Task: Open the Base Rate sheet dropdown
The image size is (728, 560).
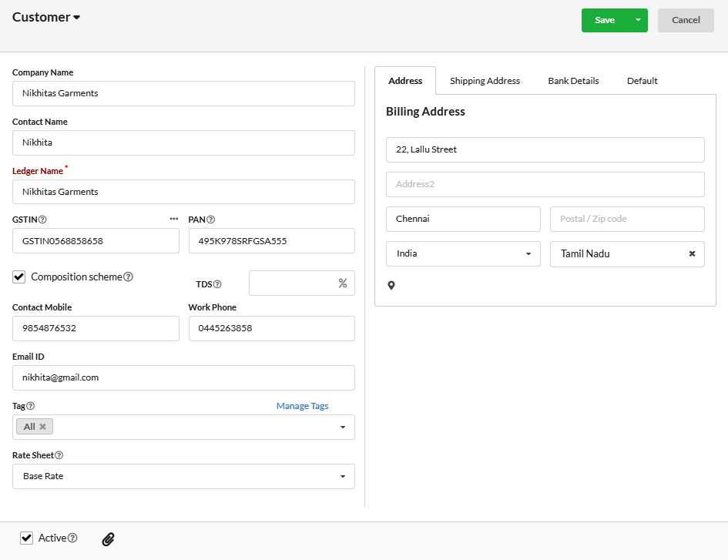Action: click(x=183, y=476)
